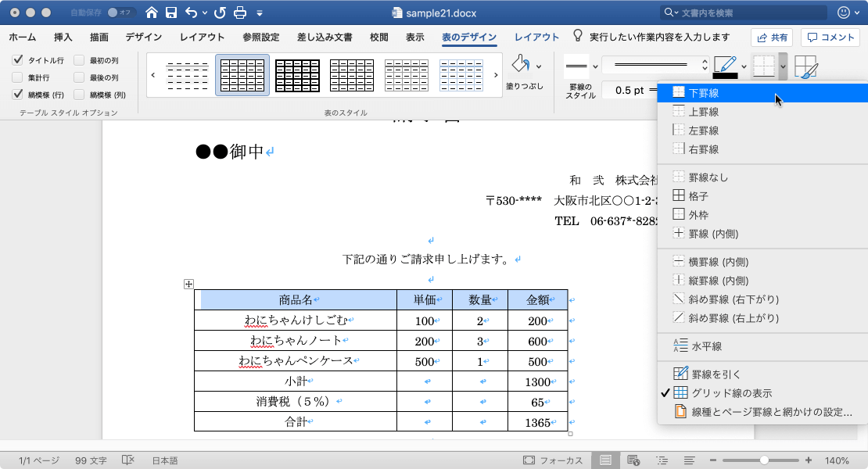The height and width of the screenshot is (469, 868).
Task: Print the document using printer icon
Action: 240,13
